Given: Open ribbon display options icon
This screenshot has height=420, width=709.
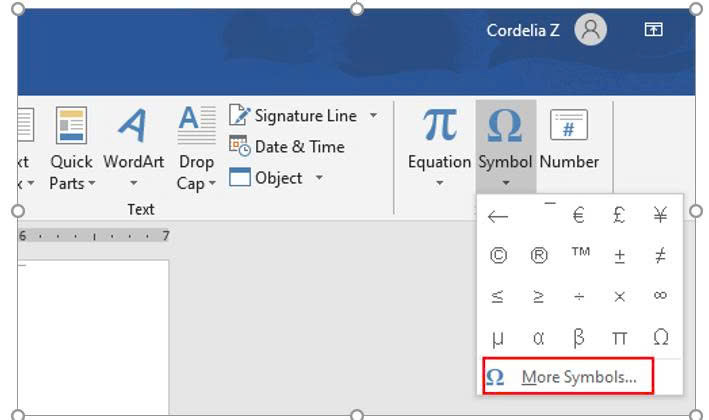Looking at the screenshot, I should pyautogui.click(x=653, y=30).
